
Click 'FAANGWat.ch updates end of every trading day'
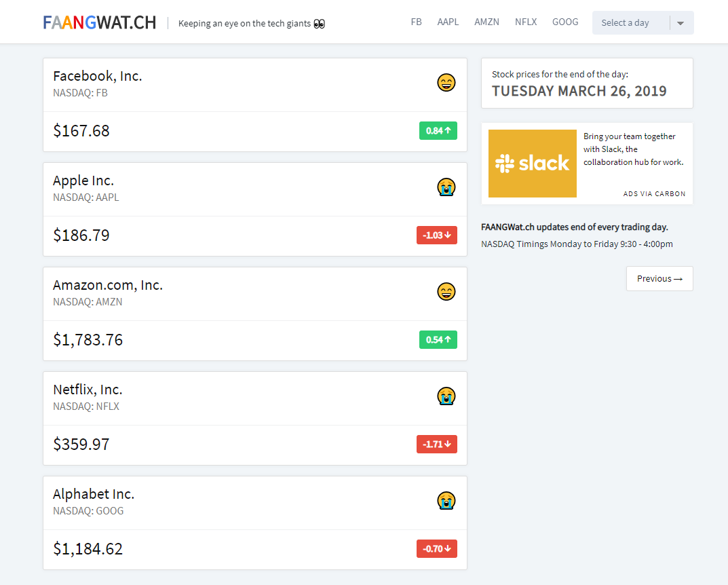coord(574,227)
